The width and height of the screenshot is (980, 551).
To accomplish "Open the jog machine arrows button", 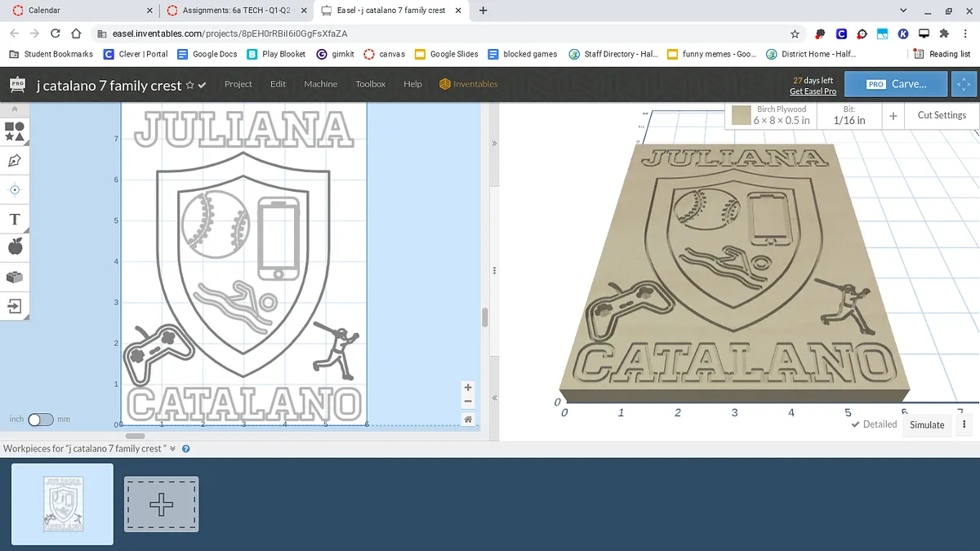I will pos(964,84).
